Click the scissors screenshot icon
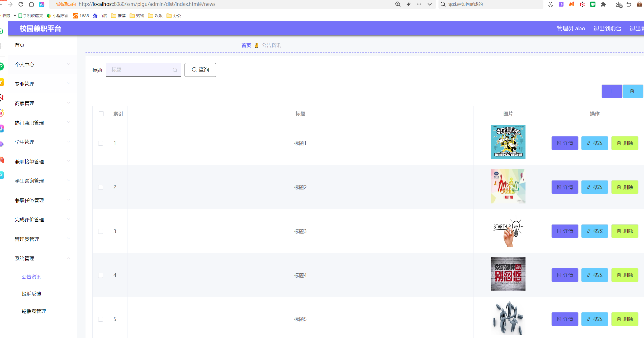The image size is (644, 338). click(550, 4)
